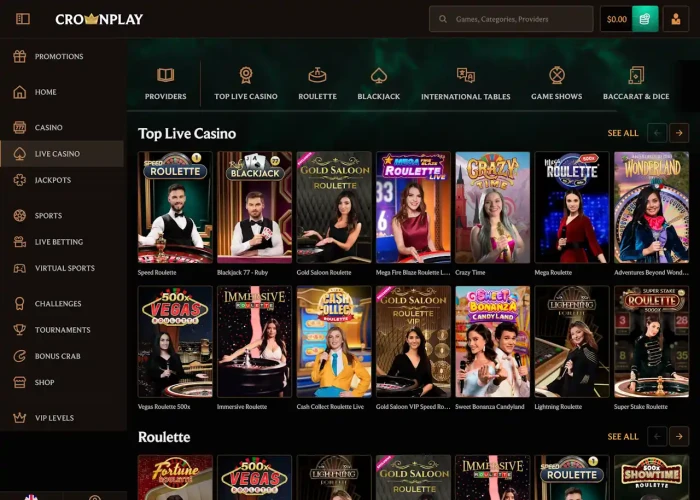Open Mega Fire Blaze Roulette Live thumbnail

tap(413, 207)
